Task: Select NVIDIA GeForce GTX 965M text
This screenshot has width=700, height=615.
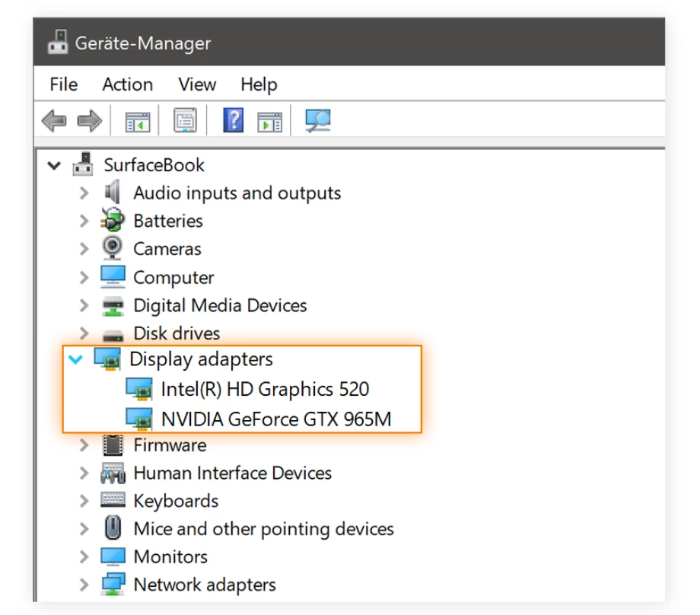Action: [x=276, y=419]
